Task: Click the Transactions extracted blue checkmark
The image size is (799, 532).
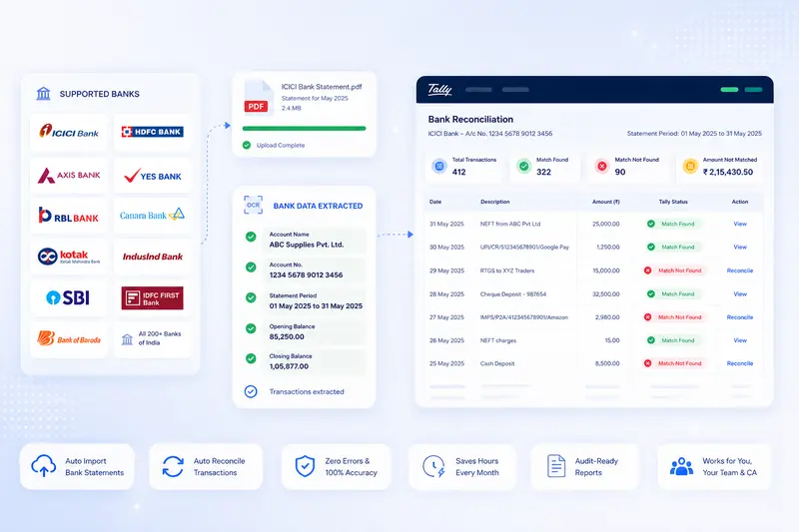Action: point(251,391)
